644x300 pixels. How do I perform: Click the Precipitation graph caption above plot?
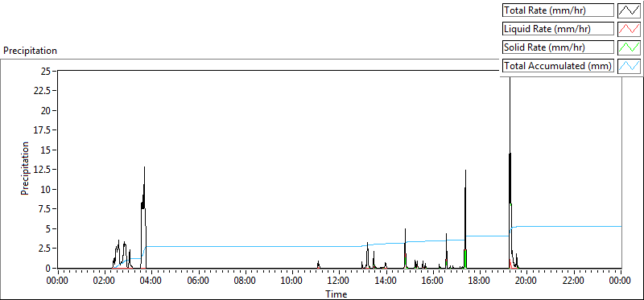[x=30, y=51]
